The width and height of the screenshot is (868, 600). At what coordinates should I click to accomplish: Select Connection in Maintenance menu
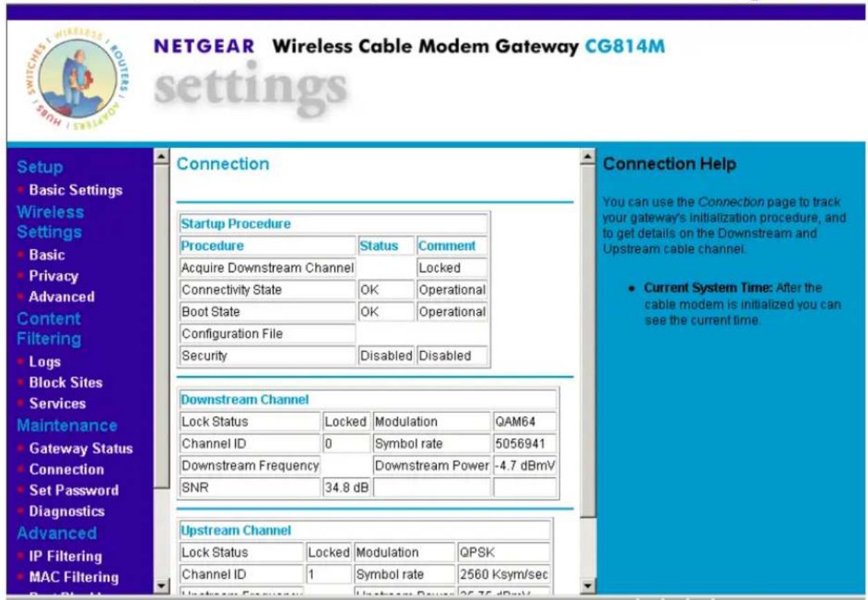(x=66, y=469)
